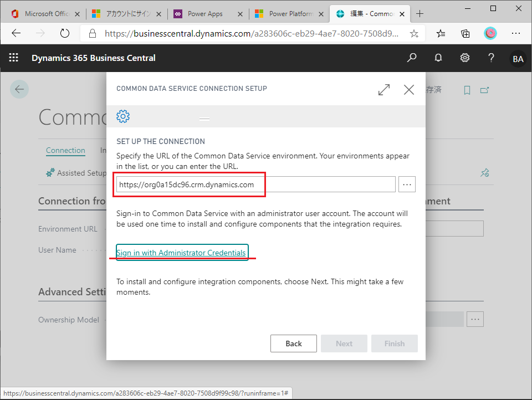532x400 pixels.
Task: Add this page to favorites
Action: coord(414,33)
